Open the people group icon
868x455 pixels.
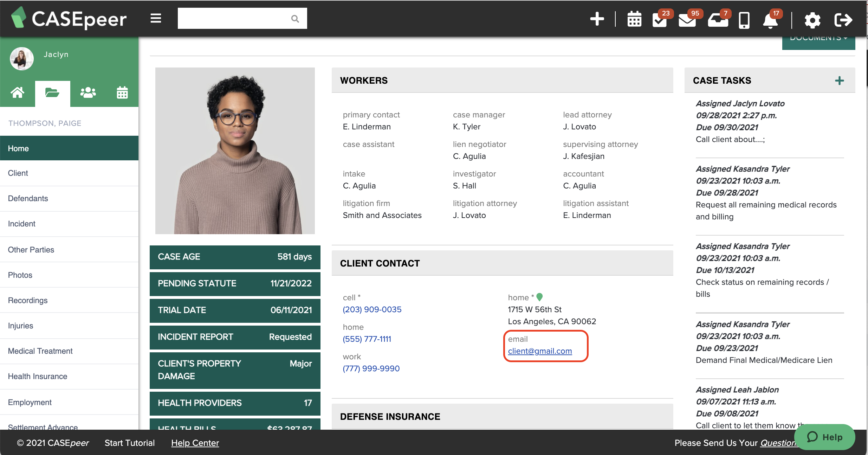coord(88,93)
